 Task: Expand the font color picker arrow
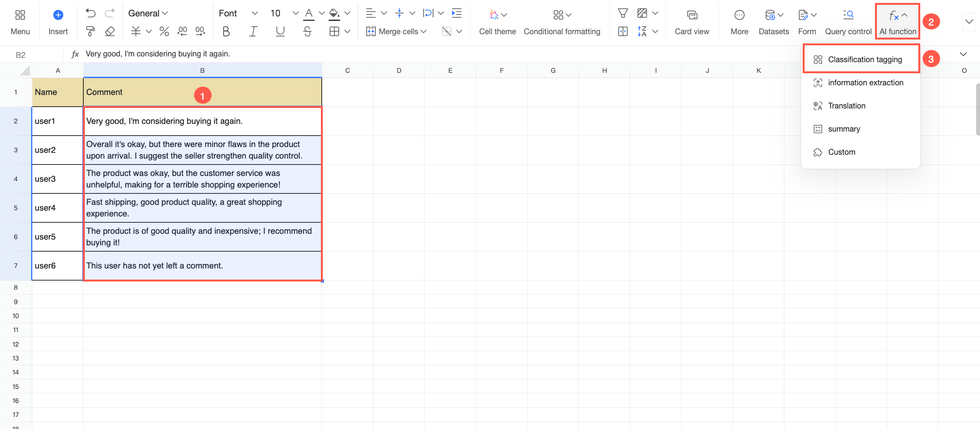(x=322, y=13)
